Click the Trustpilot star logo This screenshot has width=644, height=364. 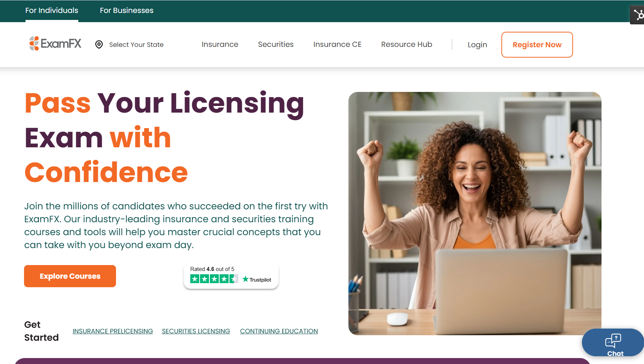click(x=257, y=279)
